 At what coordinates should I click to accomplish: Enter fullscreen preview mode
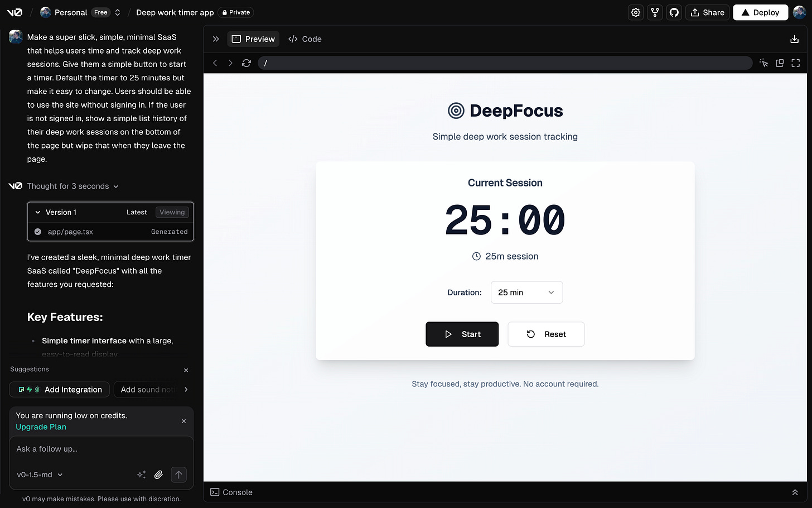tap(796, 63)
